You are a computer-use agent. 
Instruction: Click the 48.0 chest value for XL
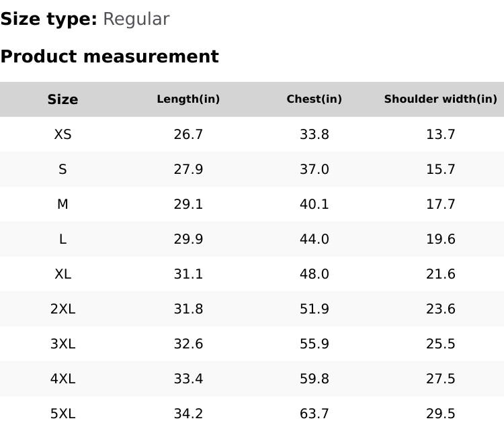[x=314, y=274]
